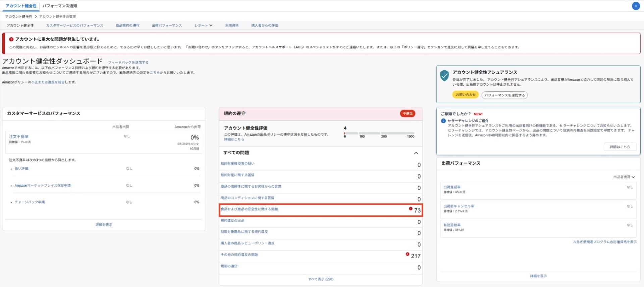Click 詳細はこちら link under アカウント健全性評価
Image resolution: width=644 pixels, height=287 pixels.
[234, 139]
